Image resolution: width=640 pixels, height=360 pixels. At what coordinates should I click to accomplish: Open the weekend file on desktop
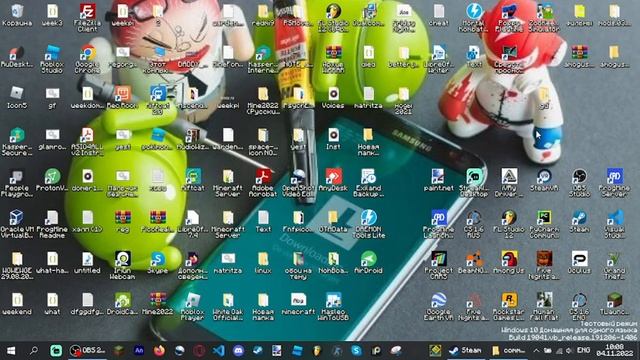tap(17, 304)
